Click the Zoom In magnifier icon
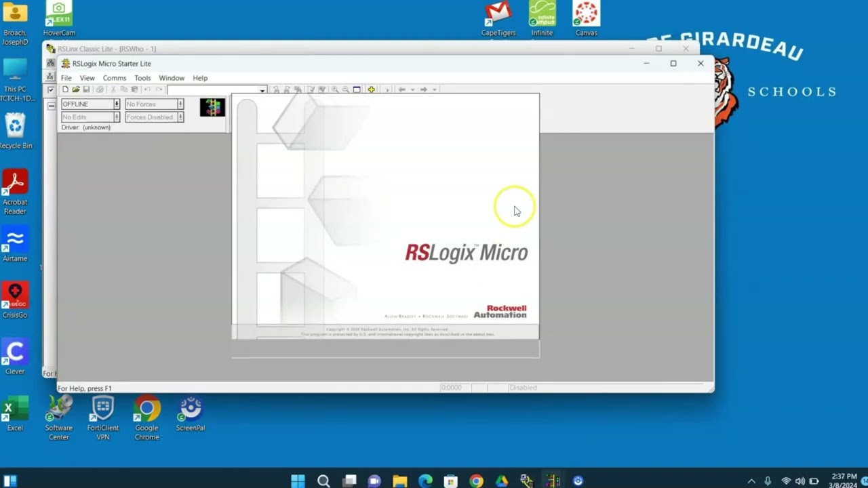This screenshot has width=868, height=488. pyautogui.click(x=335, y=89)
